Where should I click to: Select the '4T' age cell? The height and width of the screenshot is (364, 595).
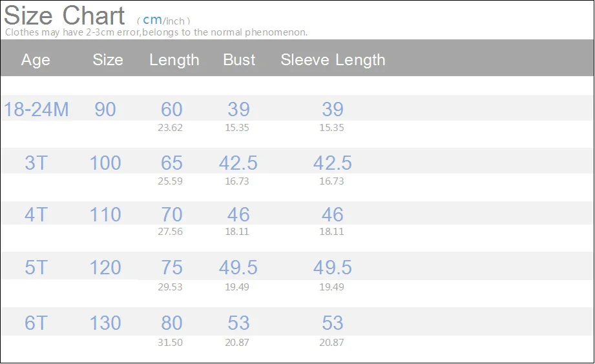tap(36, 215)
